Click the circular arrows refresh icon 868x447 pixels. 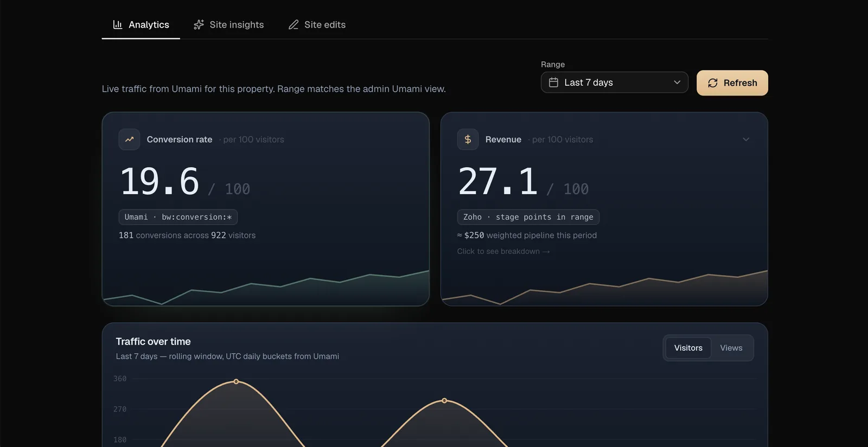click(713, 83)
